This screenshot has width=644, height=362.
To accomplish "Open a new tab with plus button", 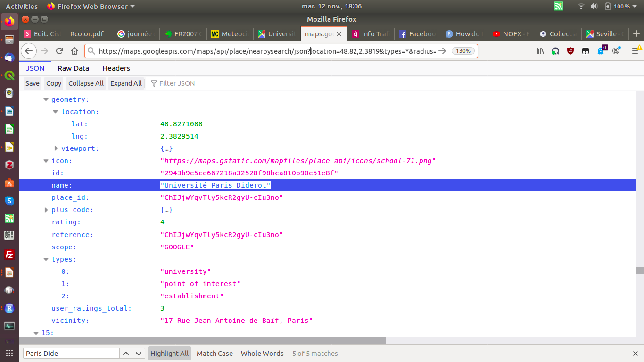I will coord(636,34).
